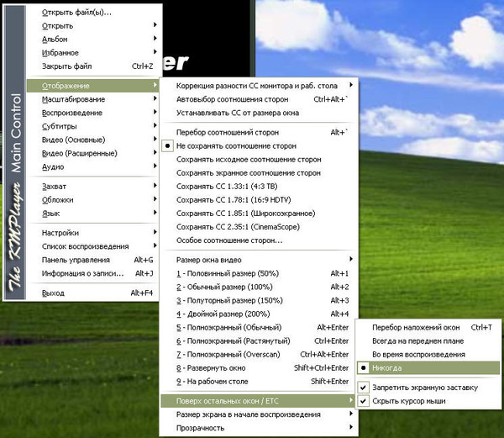Choose '5 - Полноэкранный (Обычный)'
Image resolution: width=504 pixels, height=438 pixels.
point(259,327)
